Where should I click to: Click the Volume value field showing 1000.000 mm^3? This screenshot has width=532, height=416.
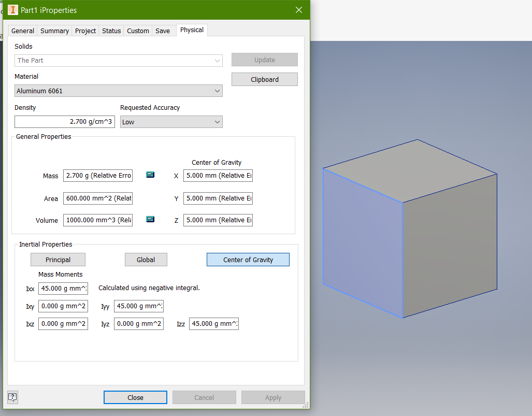(x=98, y=220)
